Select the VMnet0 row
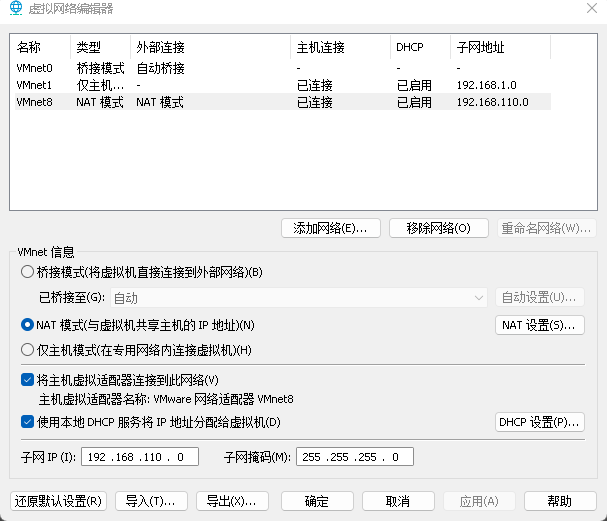Image resolution: width=607 pixels, height=521 pixels. [283, 68]
